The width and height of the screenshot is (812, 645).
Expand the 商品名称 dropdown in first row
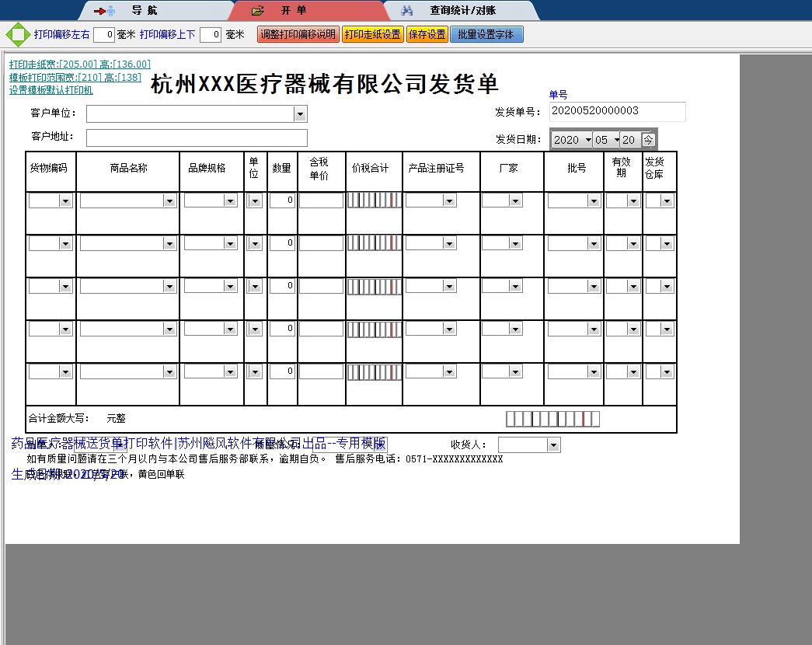coord(169,200)
